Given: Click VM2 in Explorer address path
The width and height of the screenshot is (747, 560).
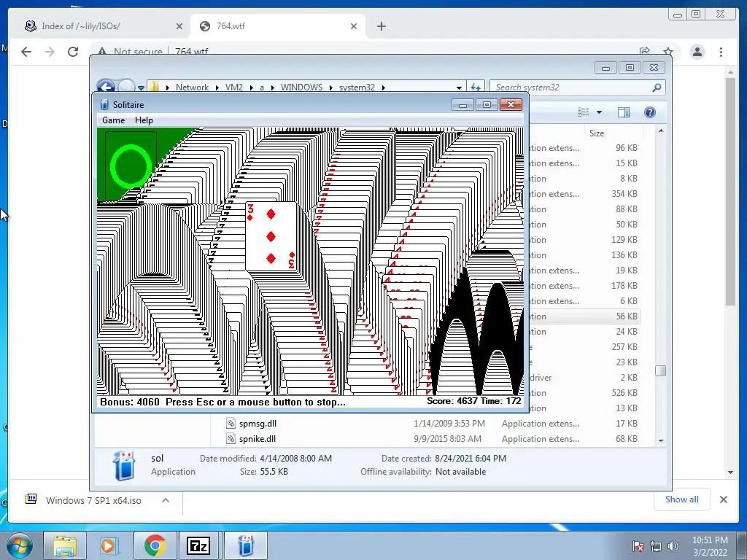Looking at the screenshot, I should pyautogui.click(x=234, y=87).
